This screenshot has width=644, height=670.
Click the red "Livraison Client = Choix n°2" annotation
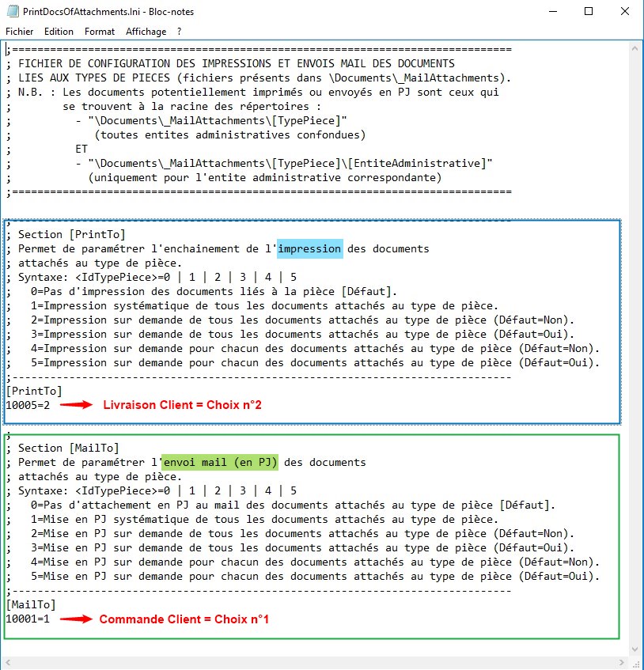point(182,405)
